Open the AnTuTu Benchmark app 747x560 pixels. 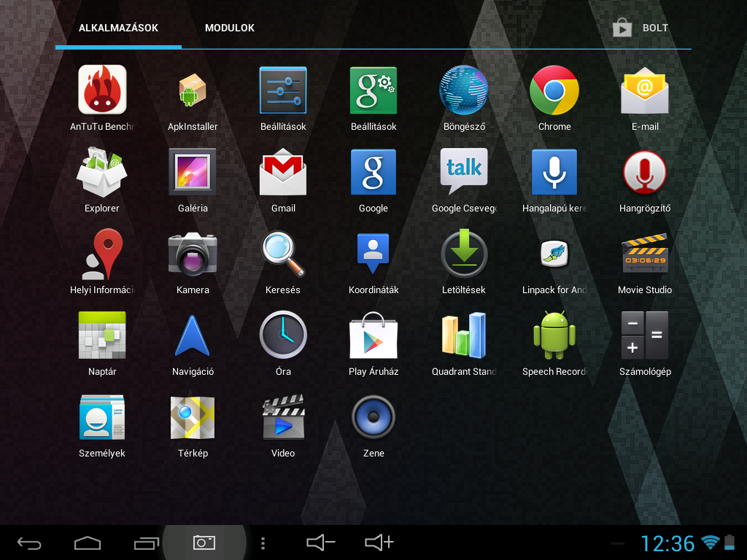click(x=102, y=98)
